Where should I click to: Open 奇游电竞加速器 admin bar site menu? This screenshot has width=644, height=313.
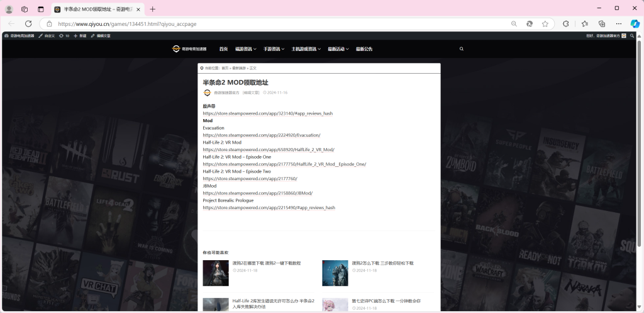coord(19,36)
